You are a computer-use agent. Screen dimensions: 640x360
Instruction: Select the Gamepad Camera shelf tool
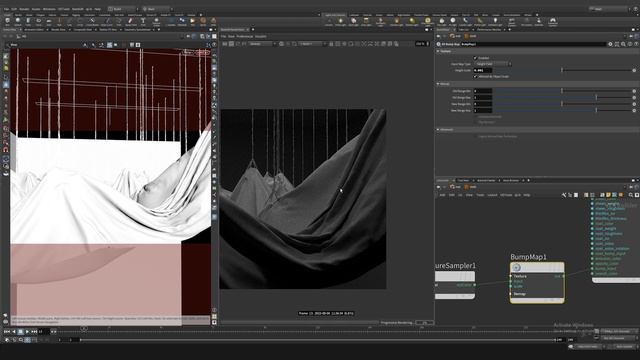point(553,22)
